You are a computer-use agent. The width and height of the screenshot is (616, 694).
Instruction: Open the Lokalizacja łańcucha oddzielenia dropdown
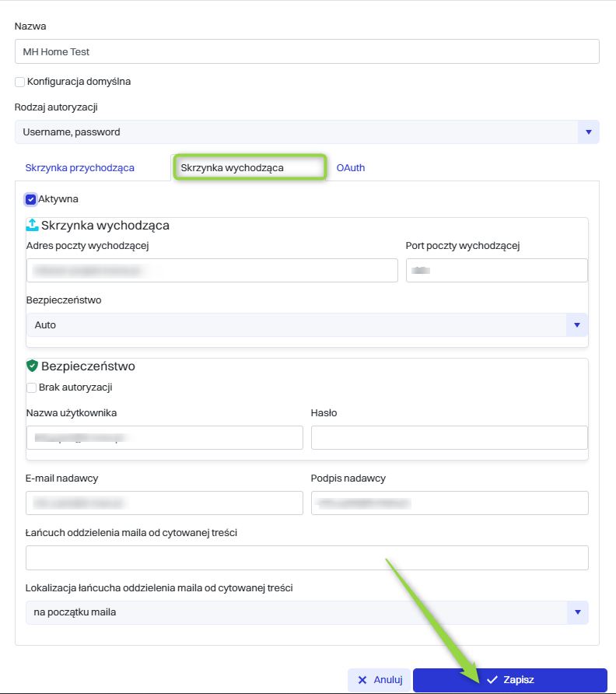(577, 612)
